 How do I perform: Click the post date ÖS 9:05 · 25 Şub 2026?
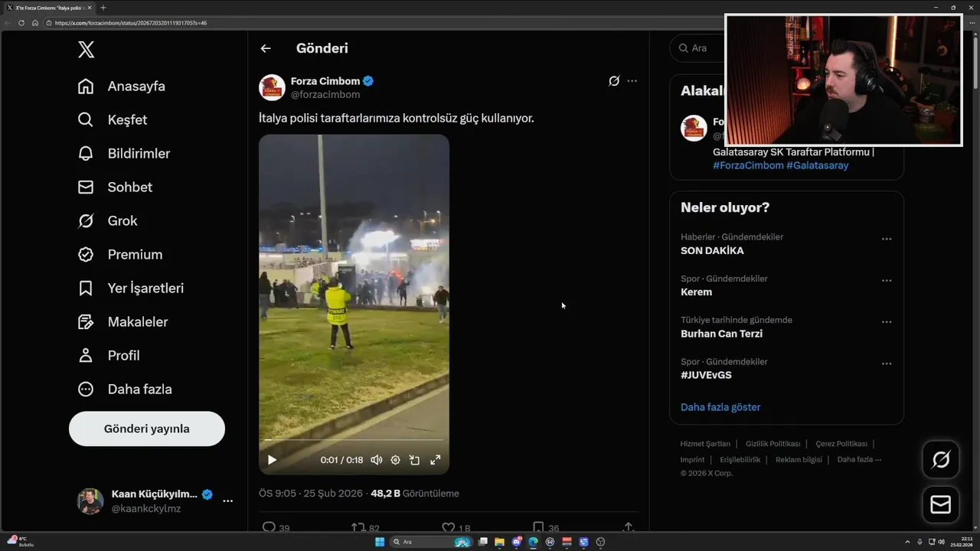pyautogui.click(x=311, y=494)
